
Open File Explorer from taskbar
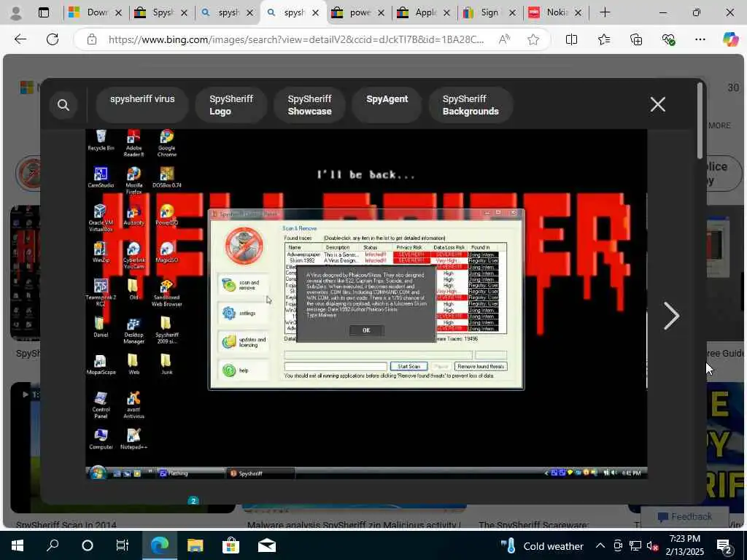195,545
